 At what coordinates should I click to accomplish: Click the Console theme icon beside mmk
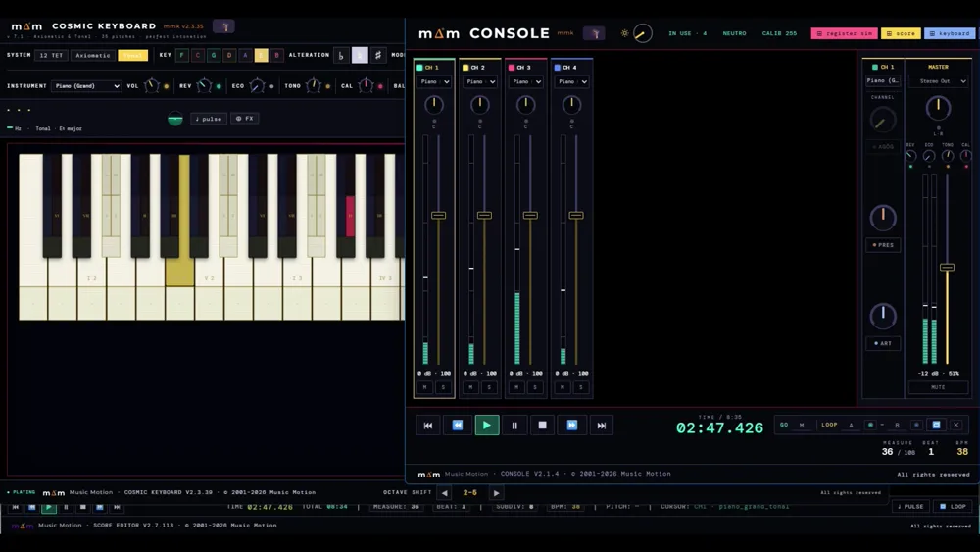[594, 33]
